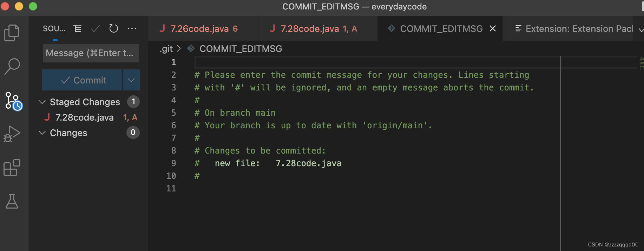Viewport: 644px width, 251px height.
Task: Click the refresh source control icon
Action: (113, 28)
